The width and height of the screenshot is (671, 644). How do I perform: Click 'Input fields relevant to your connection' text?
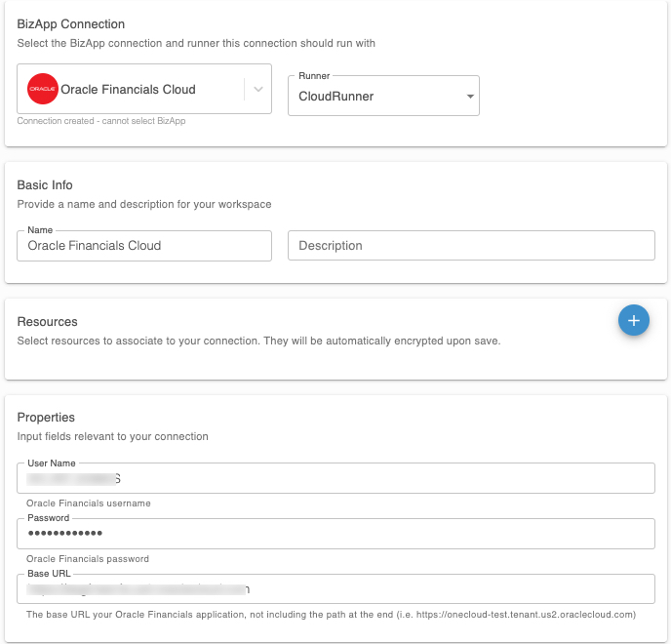(x=113, y=436)
